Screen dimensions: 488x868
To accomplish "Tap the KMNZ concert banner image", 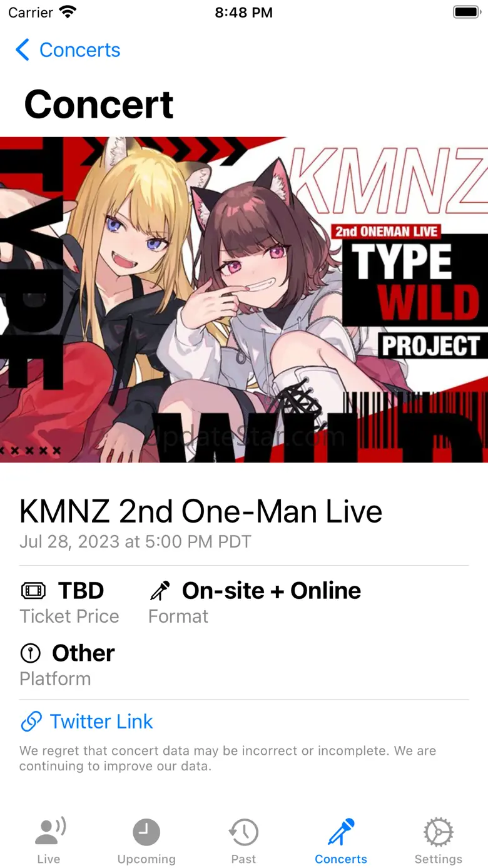I will [244, 300].
